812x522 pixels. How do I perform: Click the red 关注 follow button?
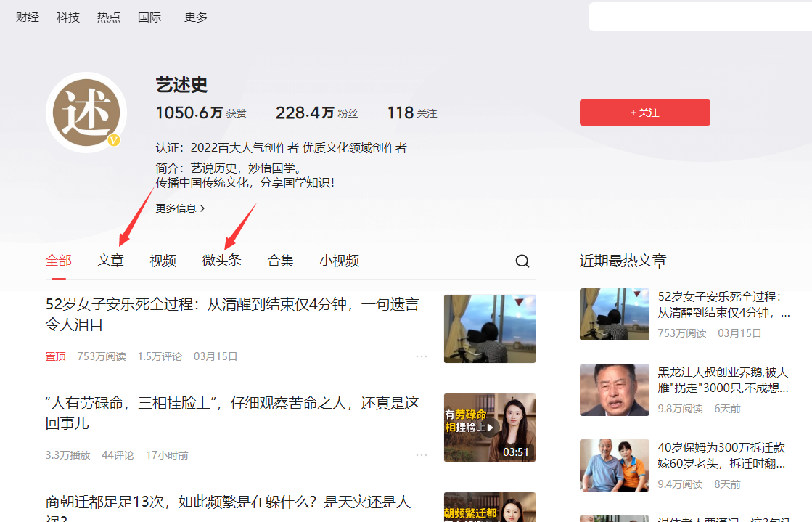coord(644,113)
